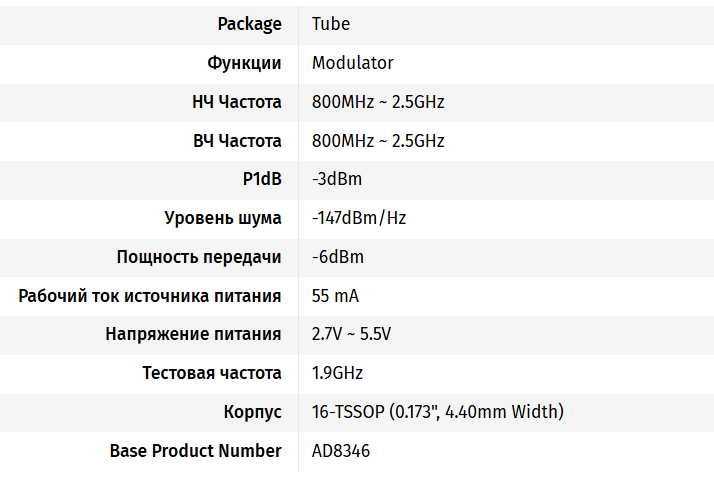Click the "P1dB" row label

262,179
